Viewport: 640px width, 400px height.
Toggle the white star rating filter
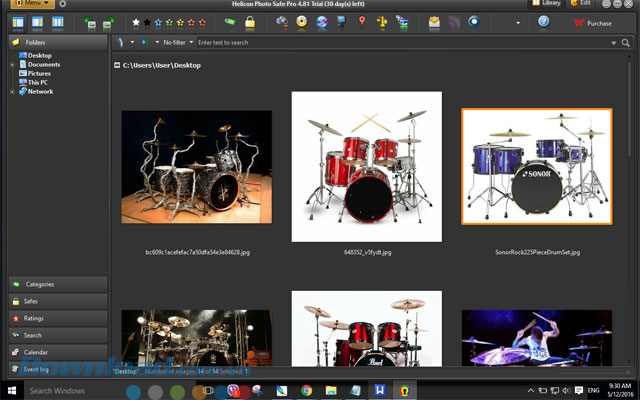tap(136, 22)
